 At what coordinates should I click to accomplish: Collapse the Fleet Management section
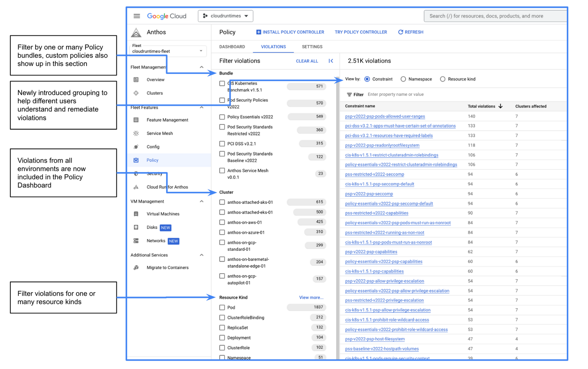(202, 67)
